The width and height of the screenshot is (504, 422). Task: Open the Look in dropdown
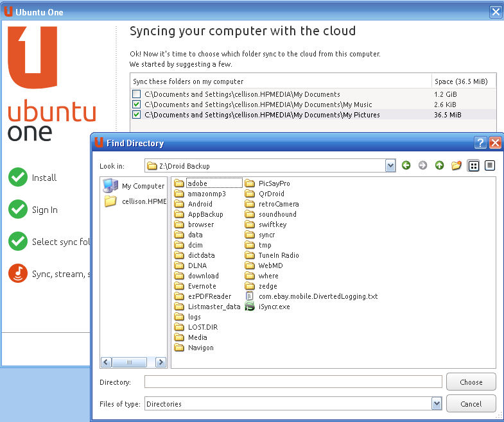390,165
